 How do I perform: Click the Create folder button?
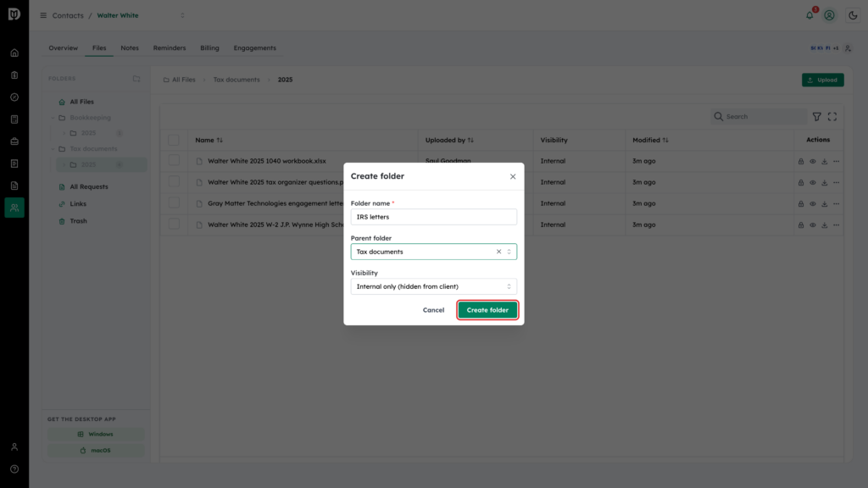[487, 310]
